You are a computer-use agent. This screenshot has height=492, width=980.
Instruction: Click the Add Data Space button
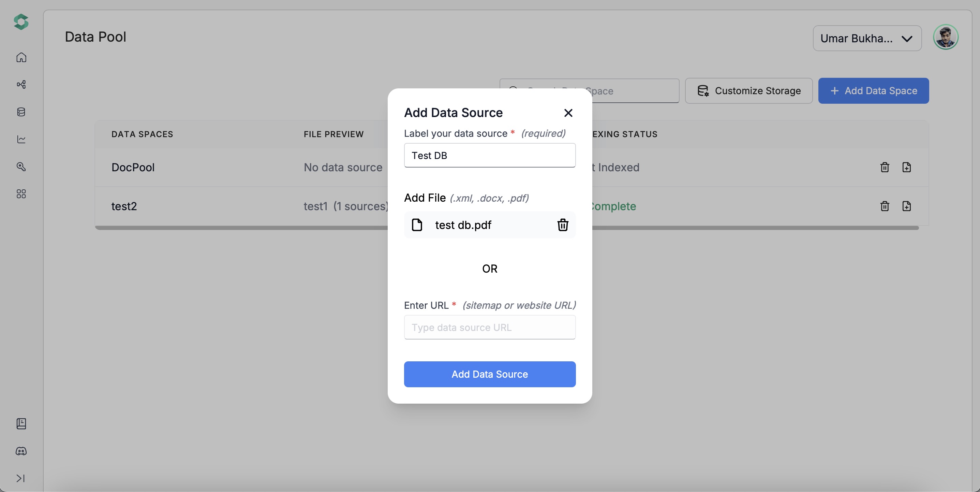tap(874, 91)
